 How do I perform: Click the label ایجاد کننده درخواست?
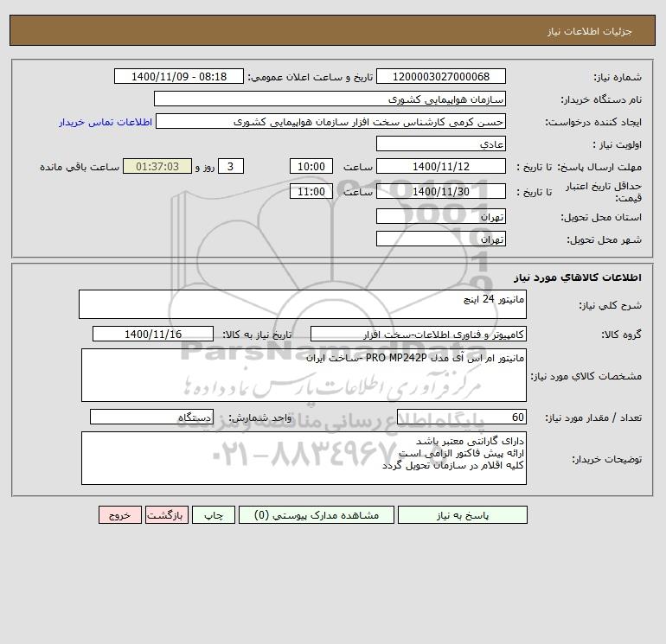click(x=593, y=122)
